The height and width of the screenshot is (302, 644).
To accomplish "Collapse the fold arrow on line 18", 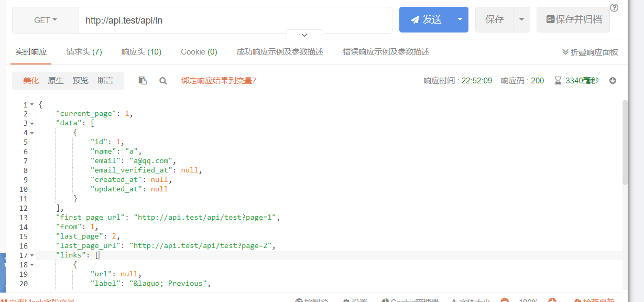I will (x=32, y=265).
